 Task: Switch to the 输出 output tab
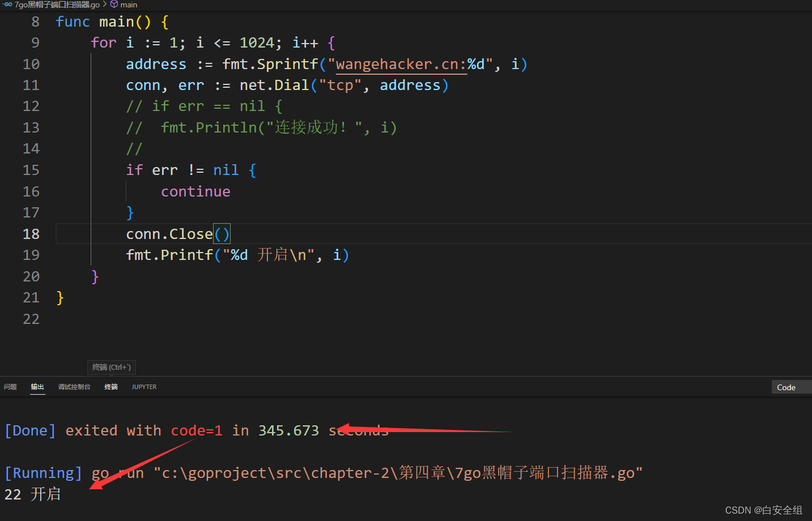(x=37, y=387)
